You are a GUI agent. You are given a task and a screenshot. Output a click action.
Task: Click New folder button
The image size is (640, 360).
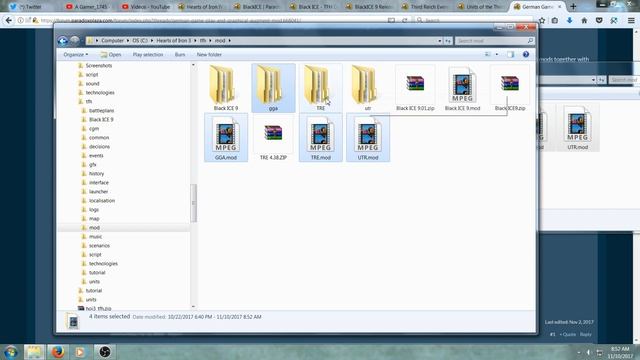[209, 54]
